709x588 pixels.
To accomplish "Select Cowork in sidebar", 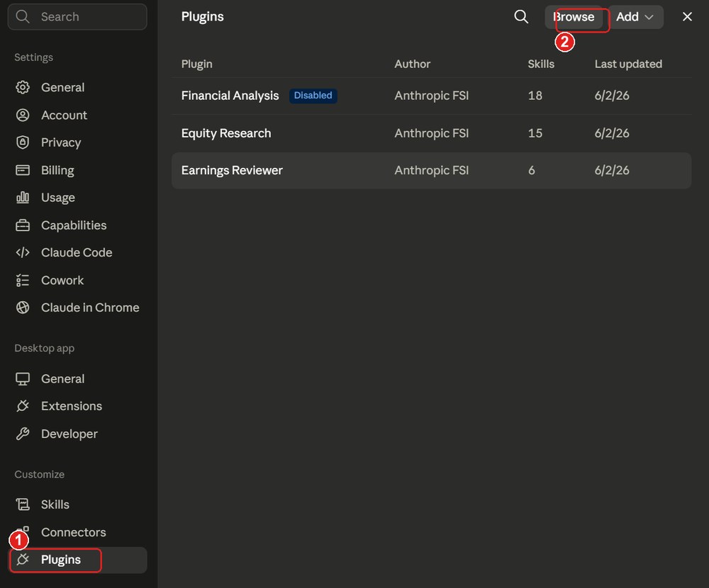I will (77, 281).
